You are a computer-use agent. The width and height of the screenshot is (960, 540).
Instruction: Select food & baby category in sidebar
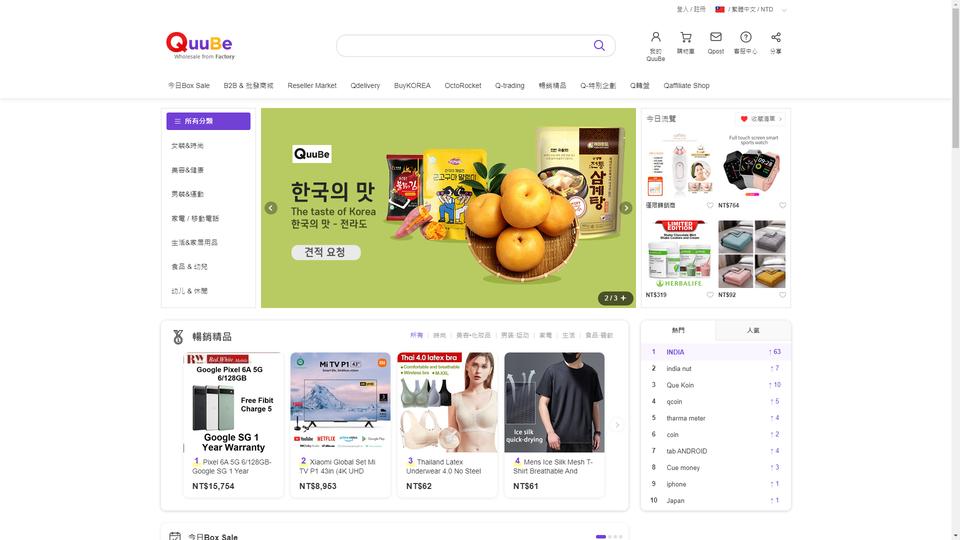(x=189, y=267)
